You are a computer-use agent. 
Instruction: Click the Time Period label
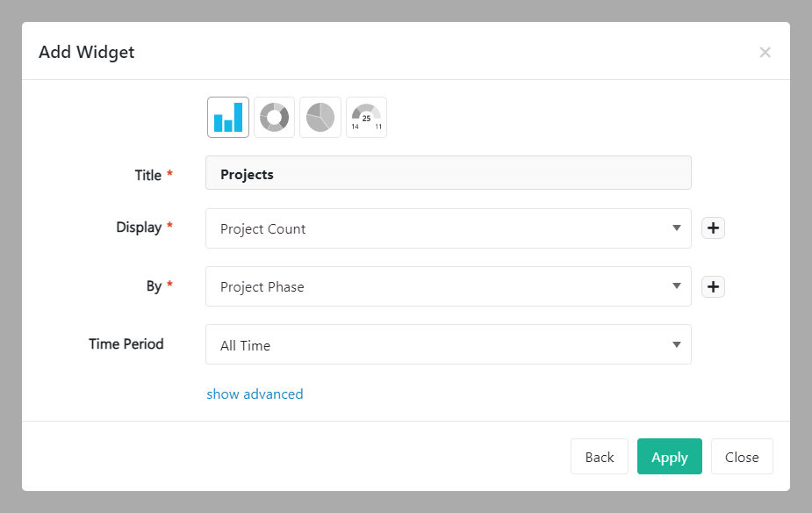[x=126, y=344]
